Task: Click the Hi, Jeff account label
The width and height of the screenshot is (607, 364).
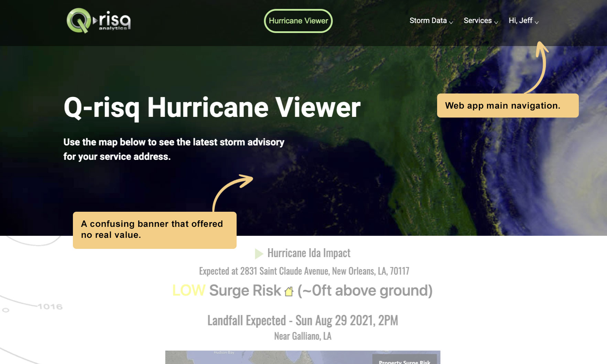Action: (520, 21)
